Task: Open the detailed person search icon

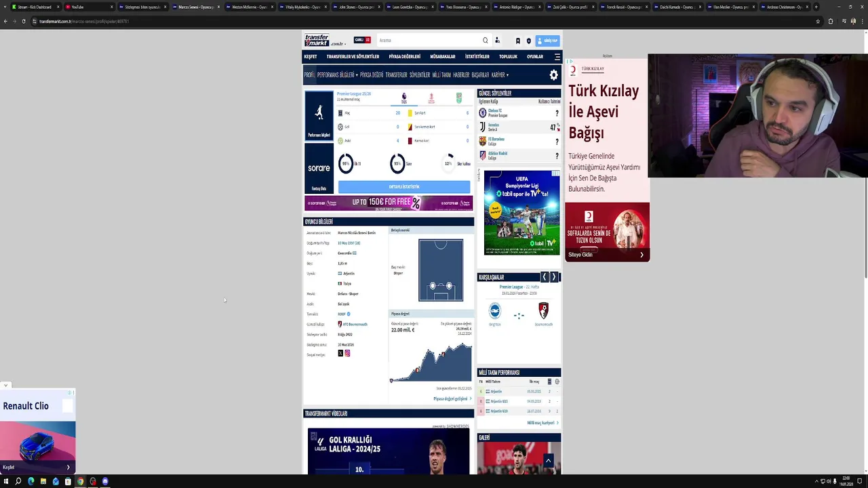Action: (497, 40)
